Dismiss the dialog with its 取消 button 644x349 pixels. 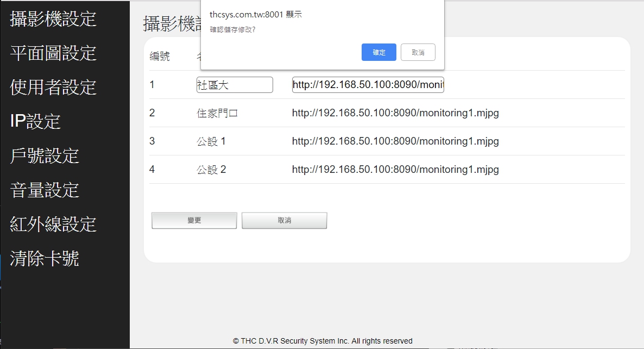[x=418, y=52]
